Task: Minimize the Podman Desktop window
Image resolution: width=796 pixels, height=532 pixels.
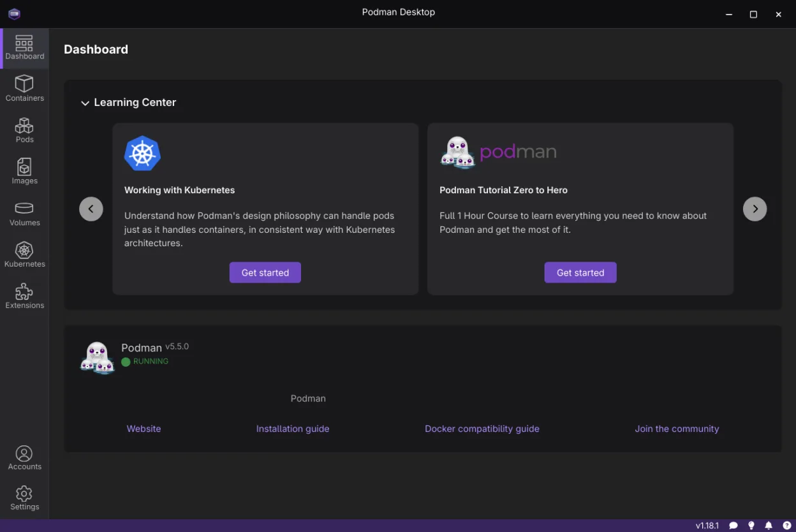Action: pyautogui.click(x=729, y=14)
